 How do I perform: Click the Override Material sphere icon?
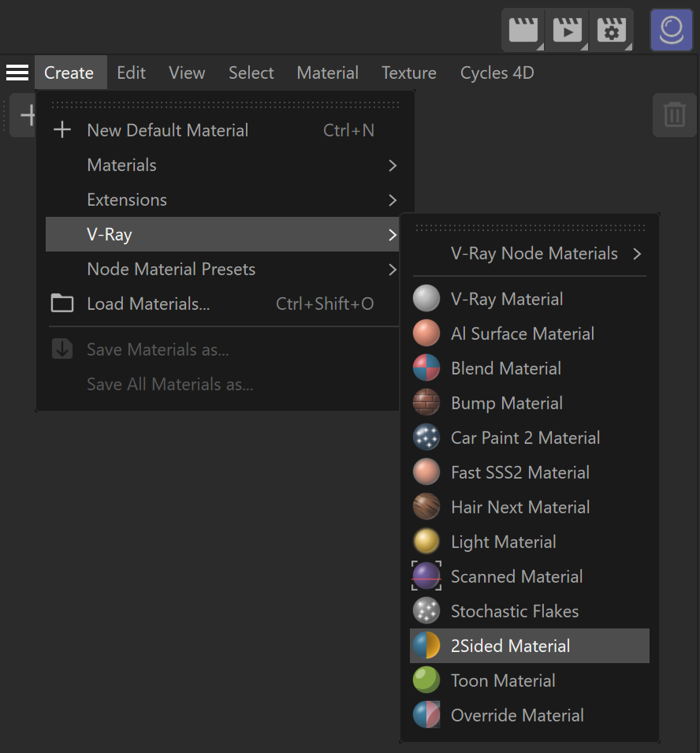tap(426, 714)
